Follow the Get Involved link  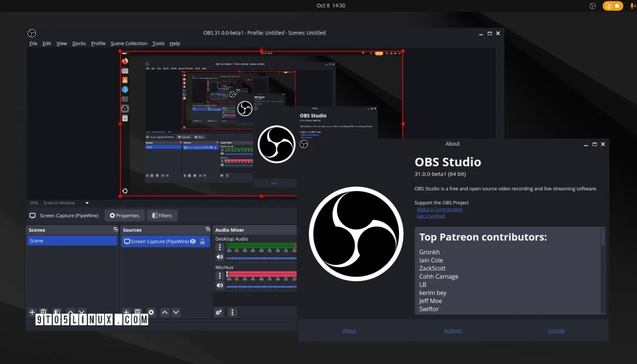[x=431, y=216]
